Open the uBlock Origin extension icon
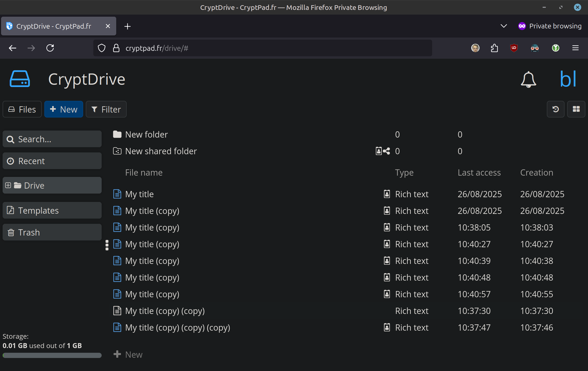The width and height of the screenshot is (588, 371). pyautogui.click(x=514, y=48)
